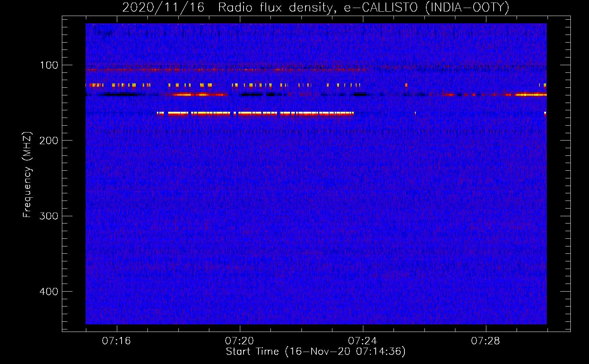This screenshot has height=364, width=589.
Task: Click the '07:24' time tick label
Action: [362, 341]
